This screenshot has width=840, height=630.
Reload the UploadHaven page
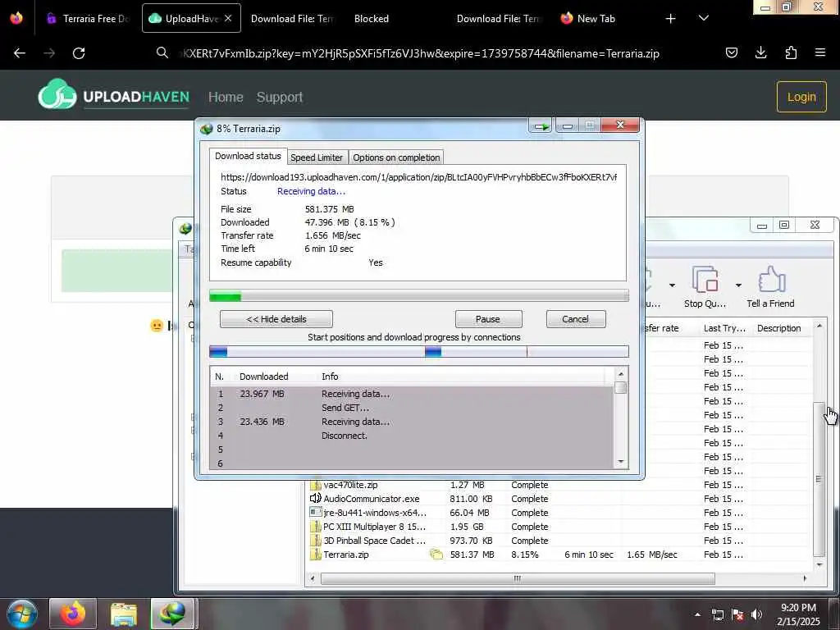click(x=79, y=53)
